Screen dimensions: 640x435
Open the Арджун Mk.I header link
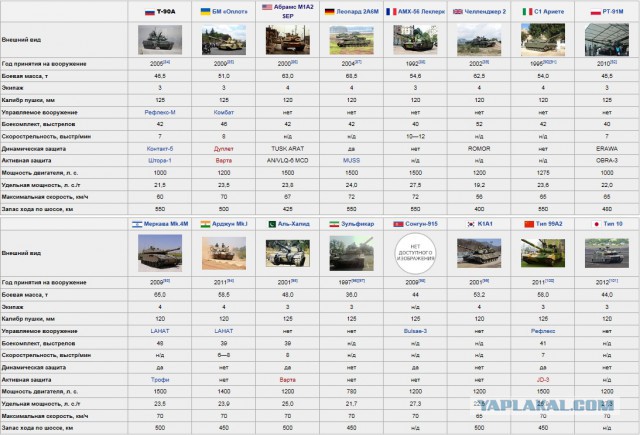tap(230, 224)
